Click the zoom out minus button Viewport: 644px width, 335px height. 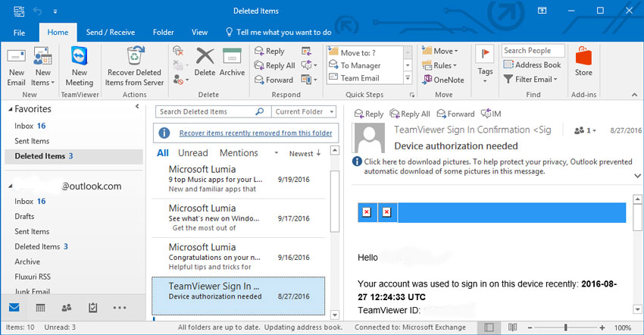[x=530, y=327]
